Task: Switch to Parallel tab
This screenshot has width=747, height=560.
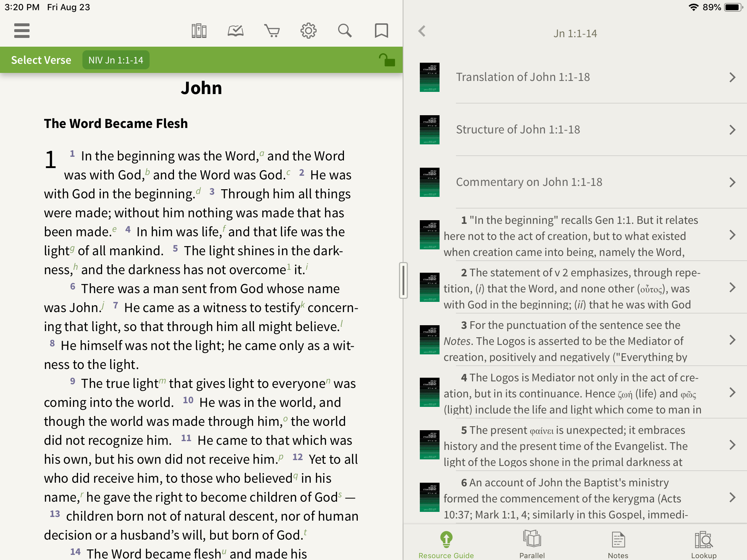Action: (532, 545)
